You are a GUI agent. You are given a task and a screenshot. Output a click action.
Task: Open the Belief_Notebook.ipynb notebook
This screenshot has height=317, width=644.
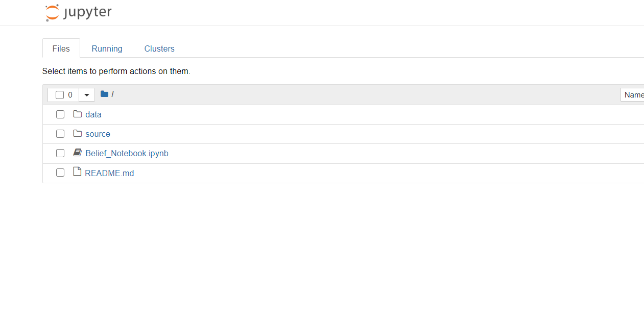click(127, 153)
